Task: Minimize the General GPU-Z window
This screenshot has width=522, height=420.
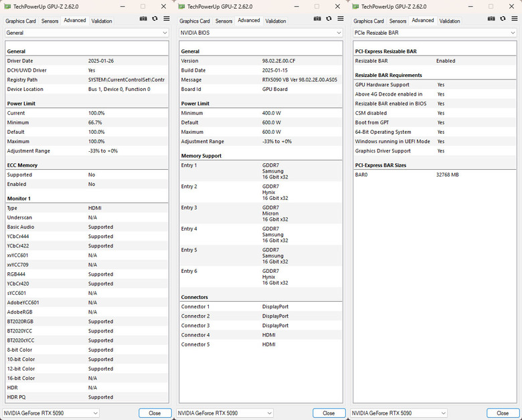Action: pyautogui.click(x=122, y=6)
